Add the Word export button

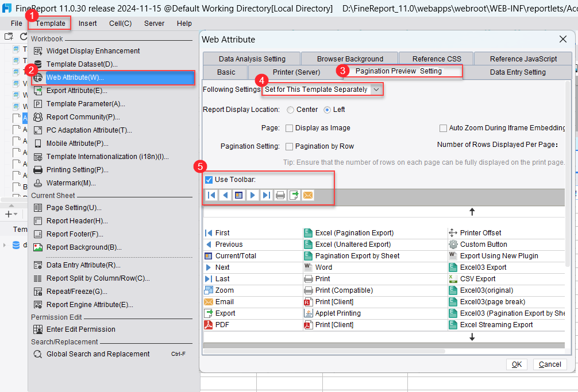(x=318, y=267)
